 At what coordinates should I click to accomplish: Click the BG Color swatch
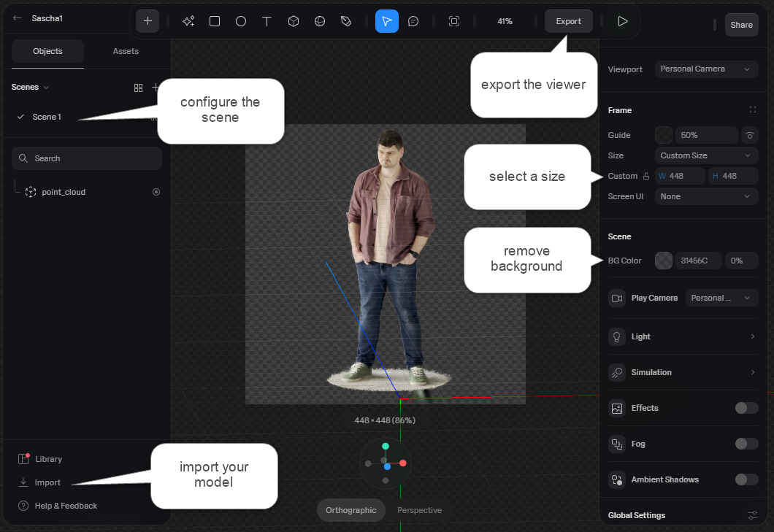point(664,261)
